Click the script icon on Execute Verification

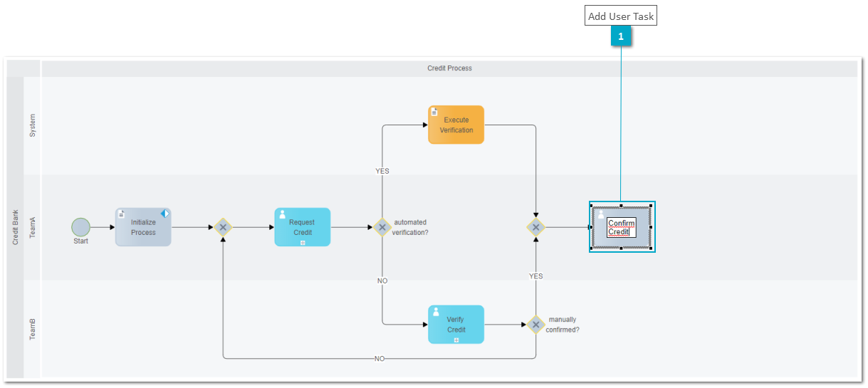pyautogui.click(x=434, y=112)
